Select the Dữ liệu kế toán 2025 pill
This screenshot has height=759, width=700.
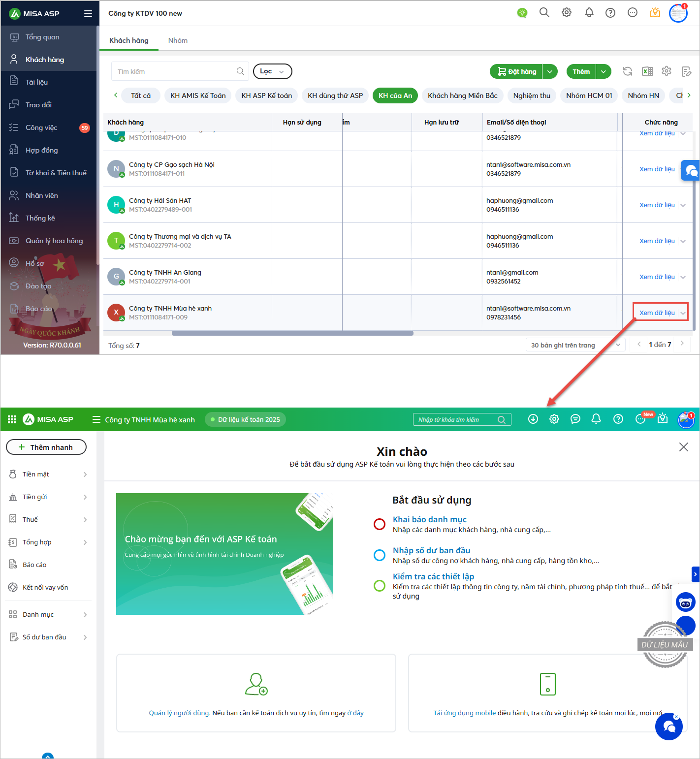click(245, 419)
